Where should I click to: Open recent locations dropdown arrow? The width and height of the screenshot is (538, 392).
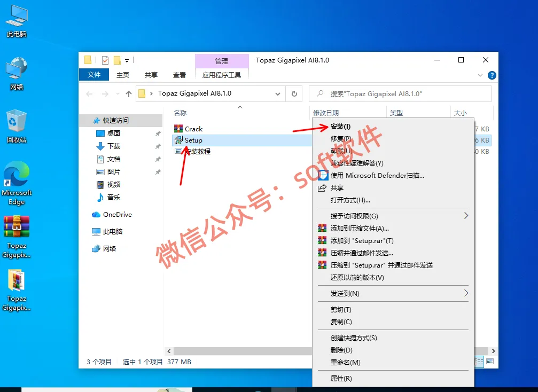[x=118, y=93]
